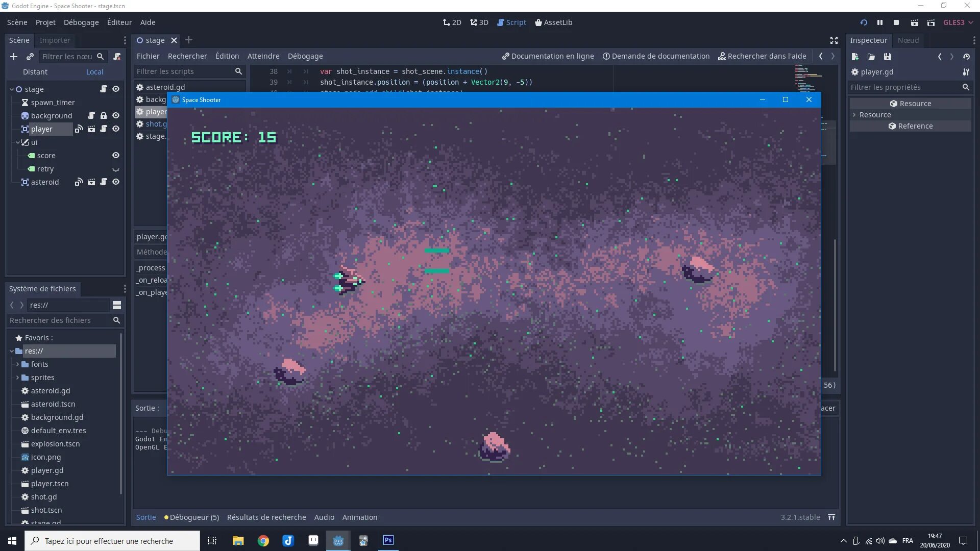Viewport: 980px width, 551px height.
Task: Open the GLES3 renderer dropdown
Action: click(958, 22)
